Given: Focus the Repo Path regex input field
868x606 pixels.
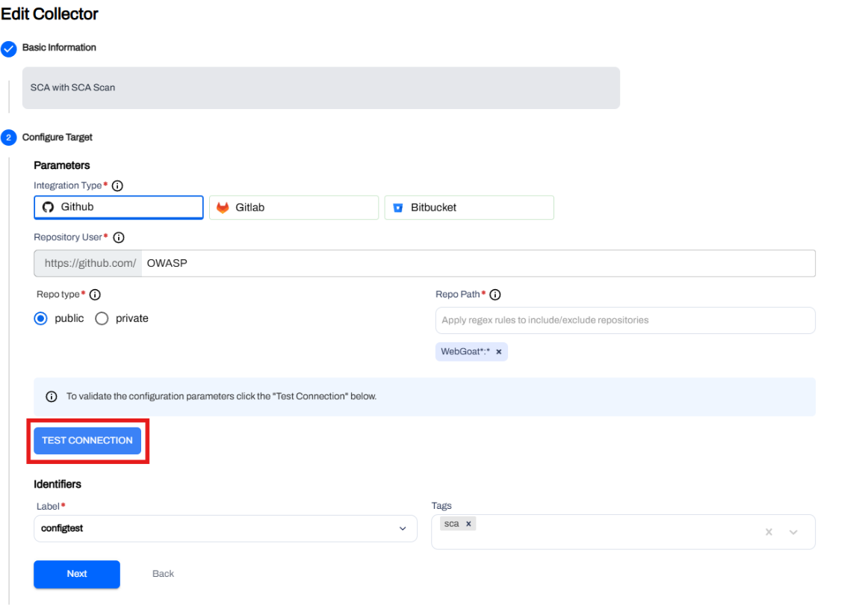Looking at the screenshot, I should click(x=624, y=321).
